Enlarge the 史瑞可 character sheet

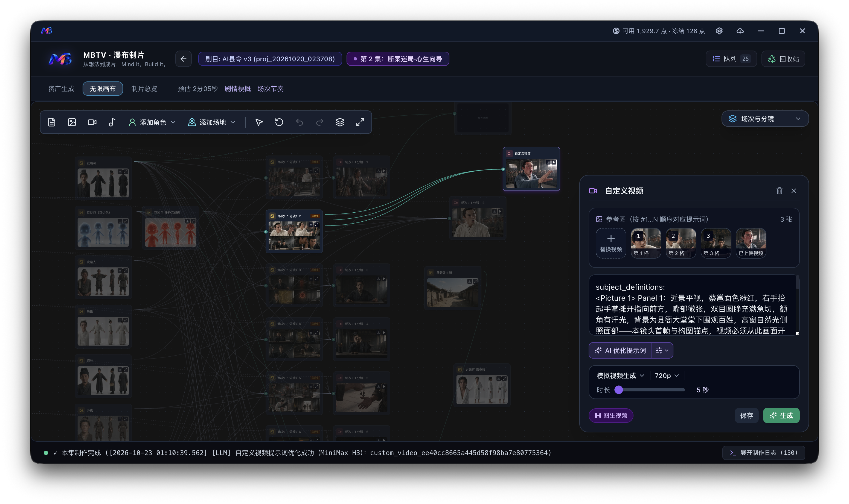(x=126, y=172)
